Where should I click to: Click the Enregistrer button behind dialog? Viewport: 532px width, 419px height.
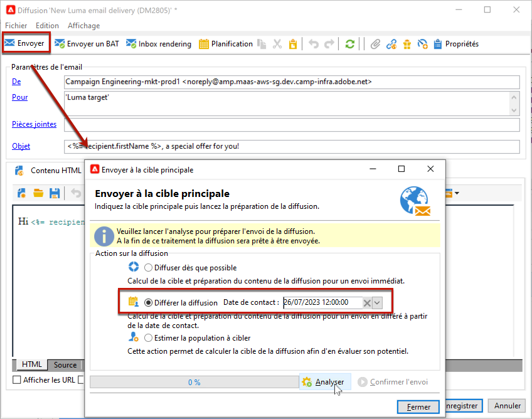pos(464,406)
